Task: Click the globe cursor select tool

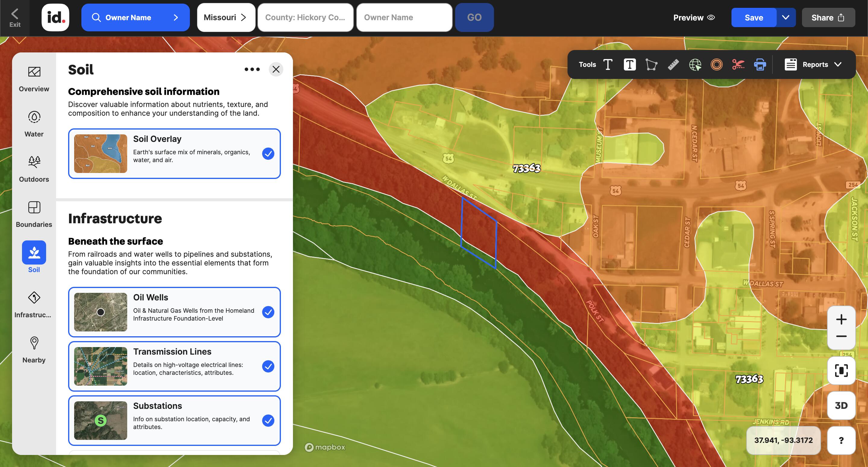Action: tap(695, 64)
